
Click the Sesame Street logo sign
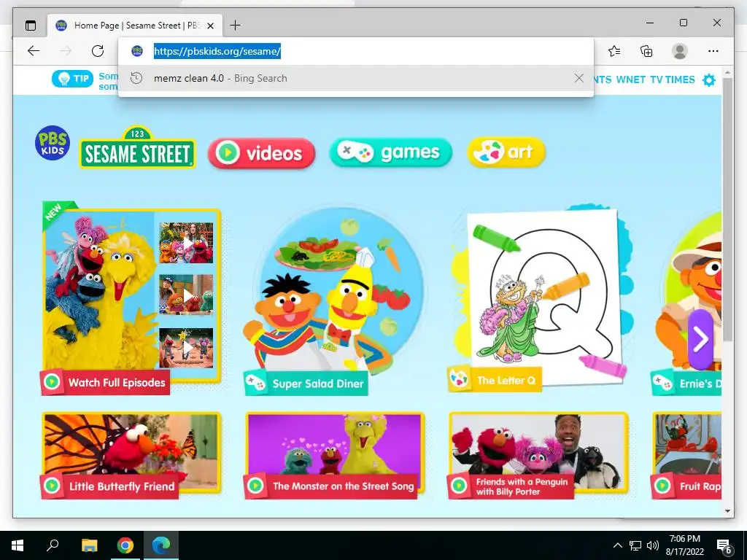(x=137, y=147)
